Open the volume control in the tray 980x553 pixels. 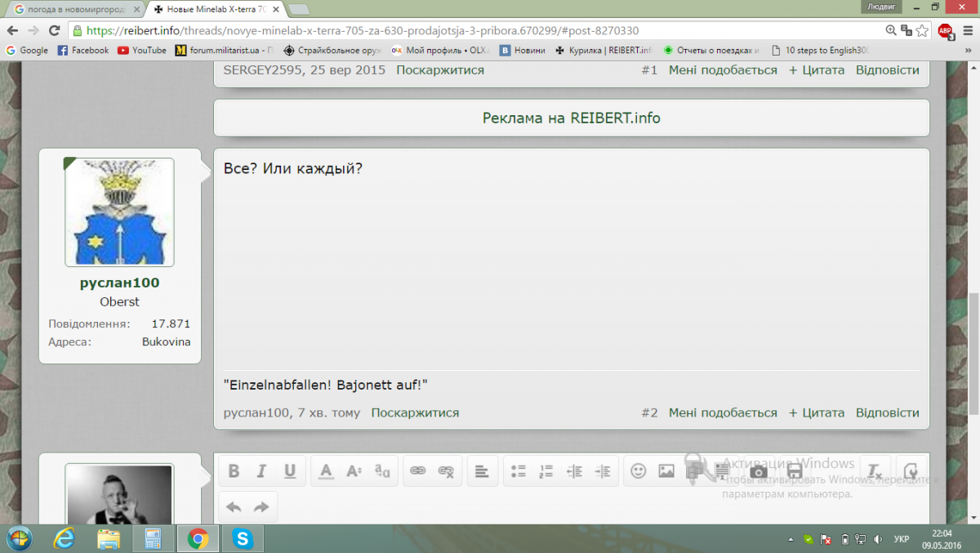click(879, 539)
